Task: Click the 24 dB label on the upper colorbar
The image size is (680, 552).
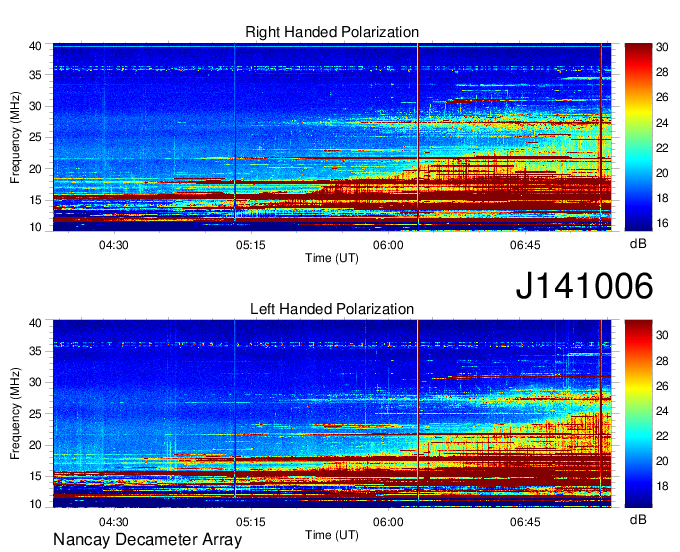Action: coord(662,123)
